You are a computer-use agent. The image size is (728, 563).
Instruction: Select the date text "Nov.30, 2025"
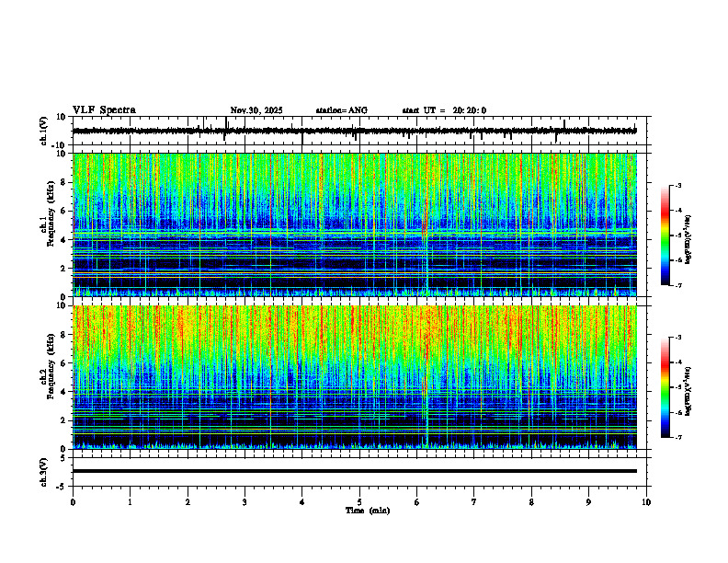pyautogui.click(x=256, y=110)
